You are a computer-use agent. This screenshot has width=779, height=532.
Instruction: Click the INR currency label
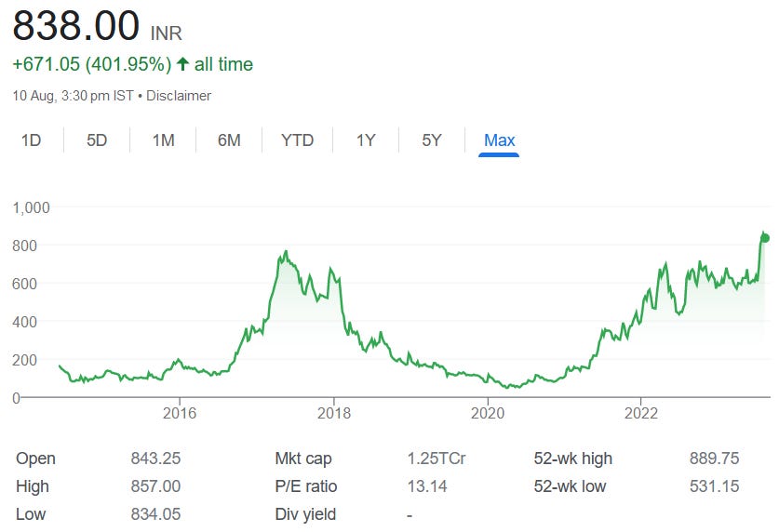(x=167, y=33)
